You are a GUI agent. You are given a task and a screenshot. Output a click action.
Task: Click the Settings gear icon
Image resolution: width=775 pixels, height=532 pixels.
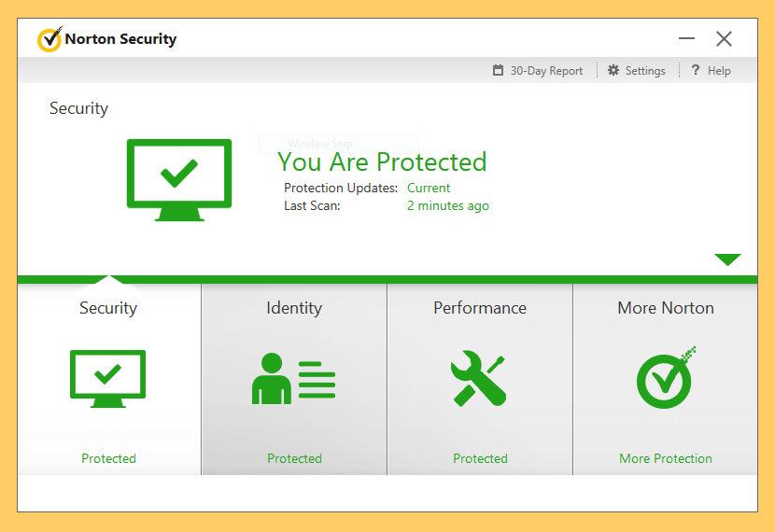613,70
